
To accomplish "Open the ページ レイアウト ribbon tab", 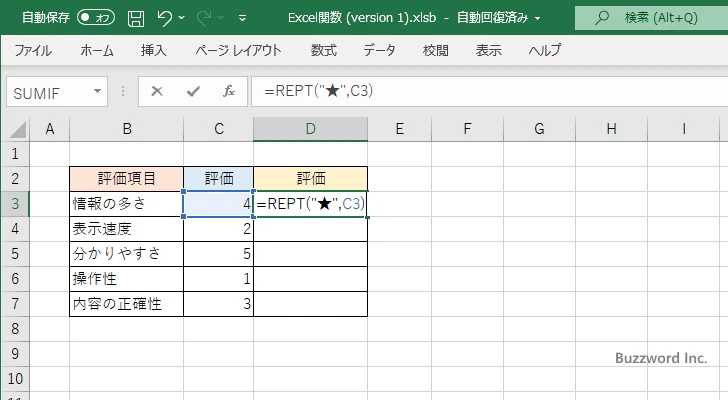I will click(238, 50).
